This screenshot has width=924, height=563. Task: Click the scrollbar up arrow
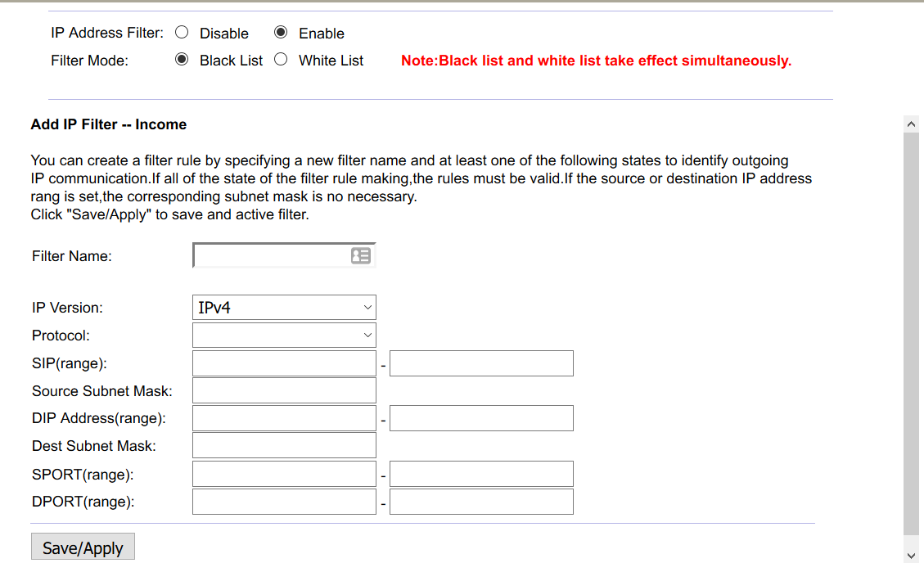(911, 124)
